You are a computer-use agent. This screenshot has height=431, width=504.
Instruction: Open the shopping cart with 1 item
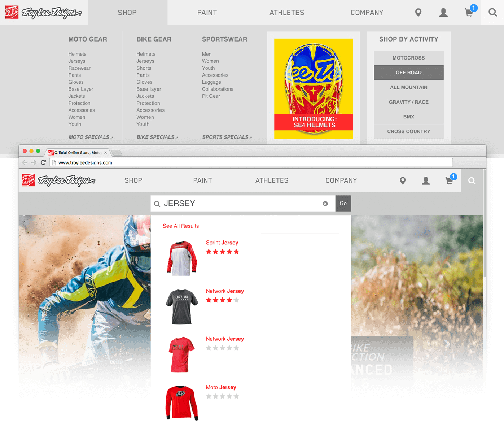(x=449, y=180)
